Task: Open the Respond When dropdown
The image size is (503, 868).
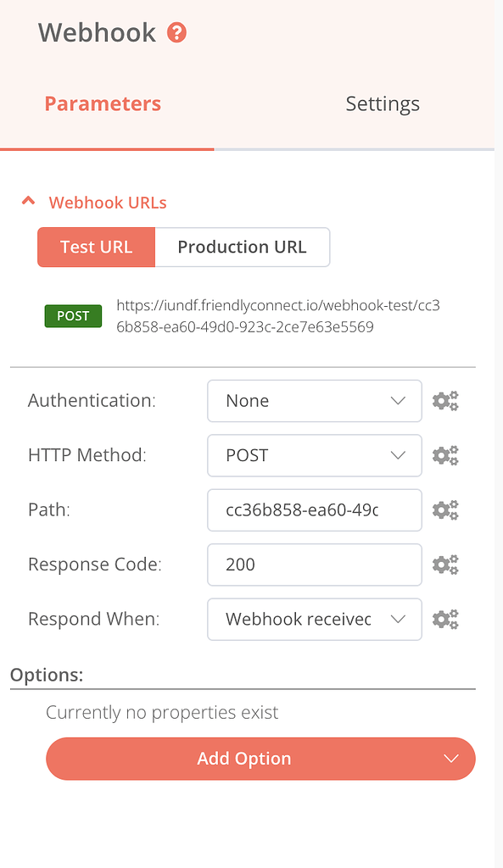Action: click(314, 619)
